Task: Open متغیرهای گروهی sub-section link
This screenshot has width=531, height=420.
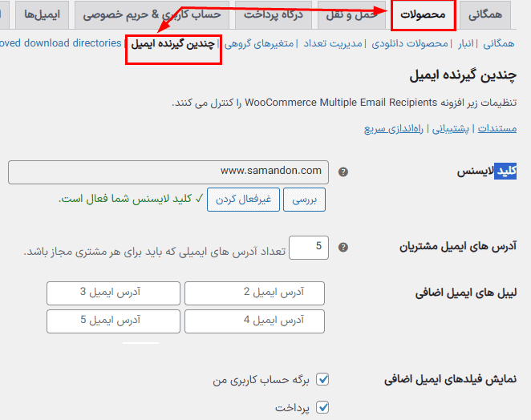Action: (259, 43)
